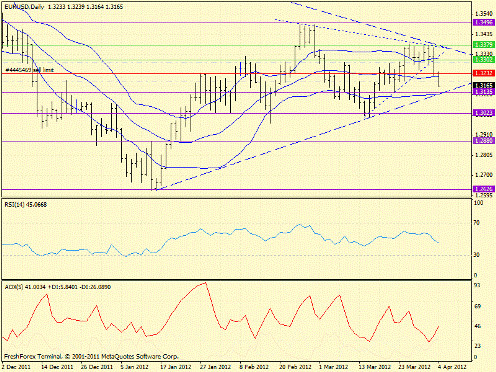This screenshot has height=372, width=496.
Task: Click the FreshForex Terminal copyright text
Action: [91, 357]
